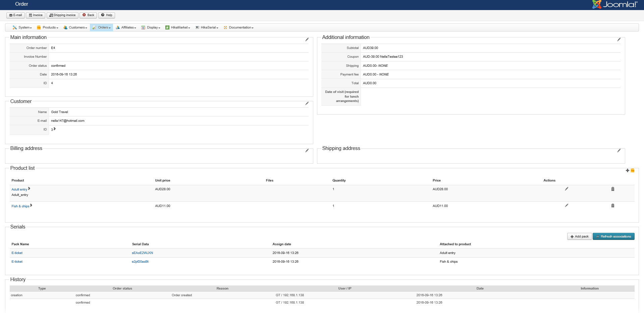Click the Add pack button
This screenshot has height=313, width=644.
click(579, 237)
